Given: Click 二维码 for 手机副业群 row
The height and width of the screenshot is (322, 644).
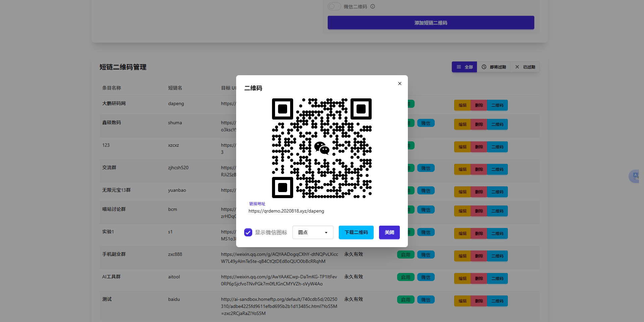Looking at the screenshot, I should click(497, 256).
